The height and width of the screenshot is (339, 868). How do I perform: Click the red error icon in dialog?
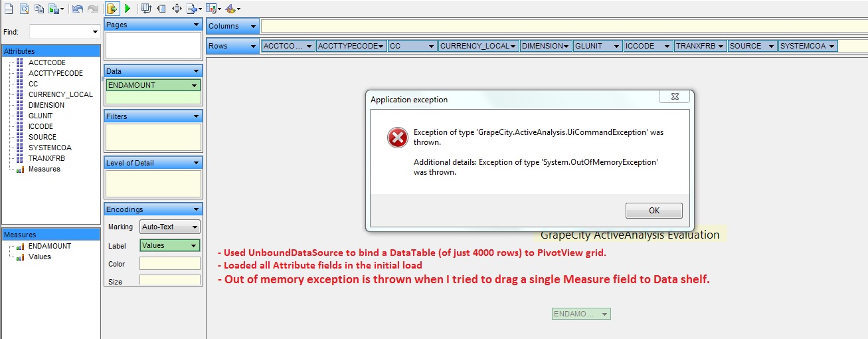coord(397,138)
